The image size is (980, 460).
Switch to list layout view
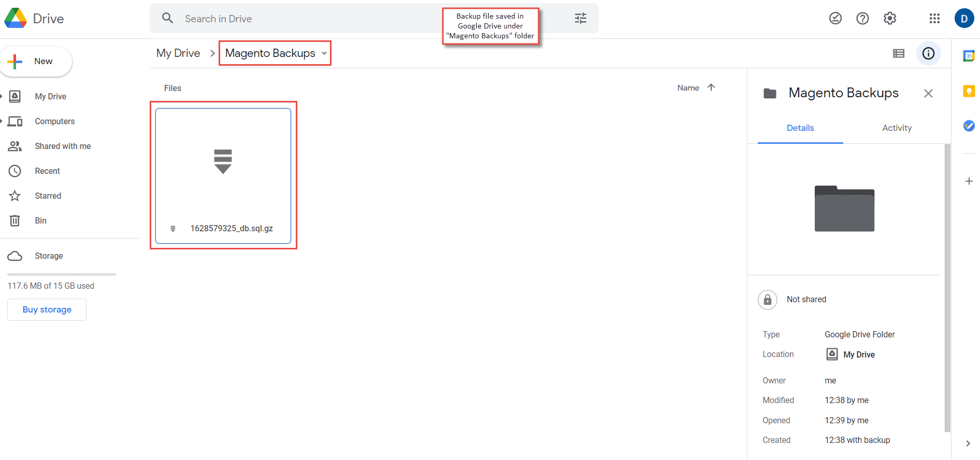click(899, 53)
